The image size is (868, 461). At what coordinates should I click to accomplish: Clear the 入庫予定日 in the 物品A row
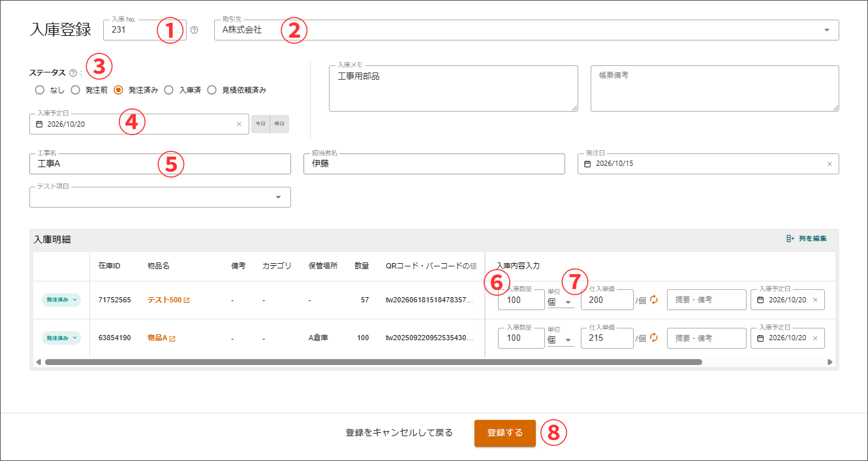815,338
